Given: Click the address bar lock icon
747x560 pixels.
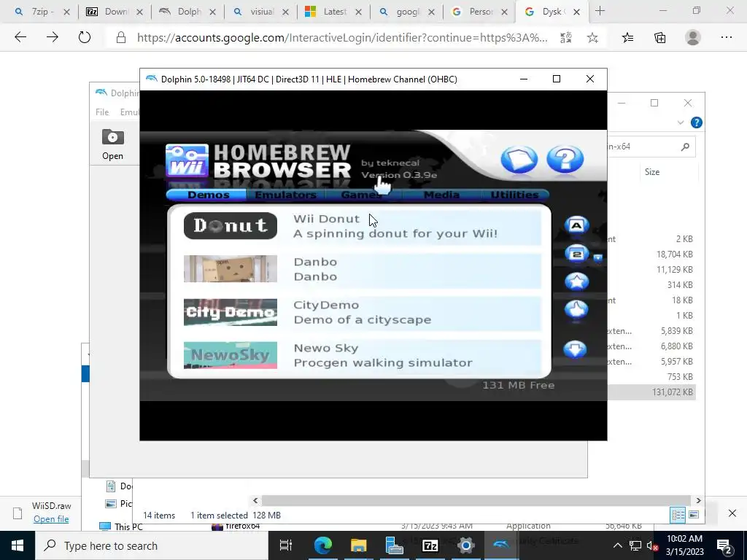Looking at the screenshot, I should tap(121, 38).
